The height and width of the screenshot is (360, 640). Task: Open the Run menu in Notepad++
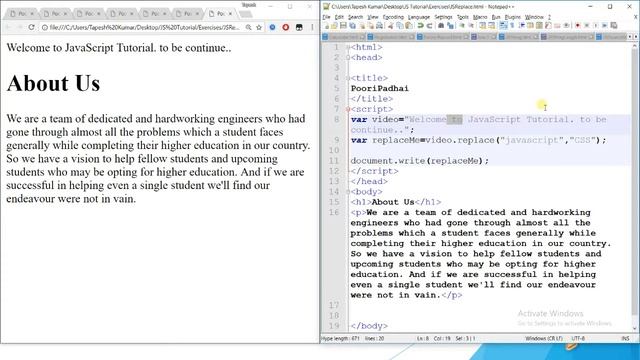point(496,17)
